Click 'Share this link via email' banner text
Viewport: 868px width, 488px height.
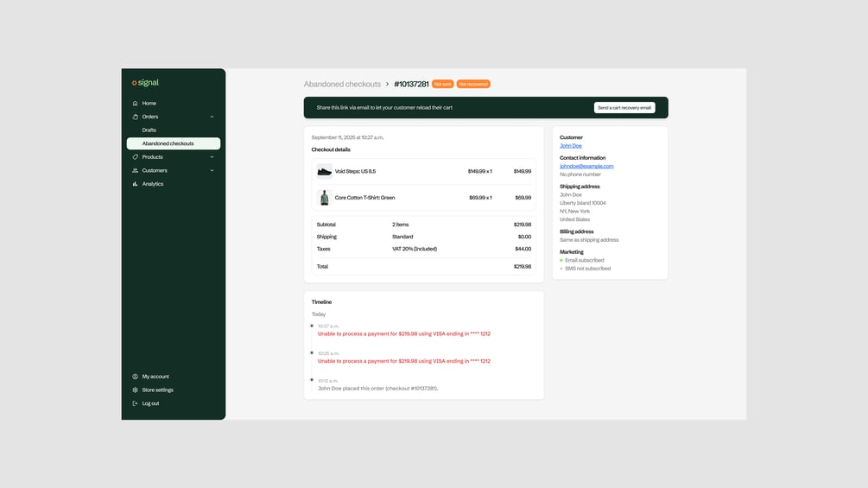[x=384, y=108]
